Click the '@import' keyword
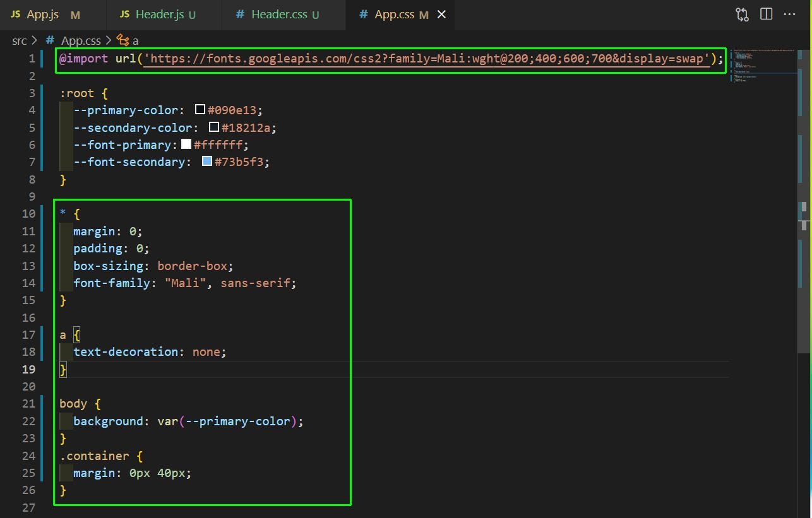The height and width of the screenshot is (518, 812). pos(83,59)
